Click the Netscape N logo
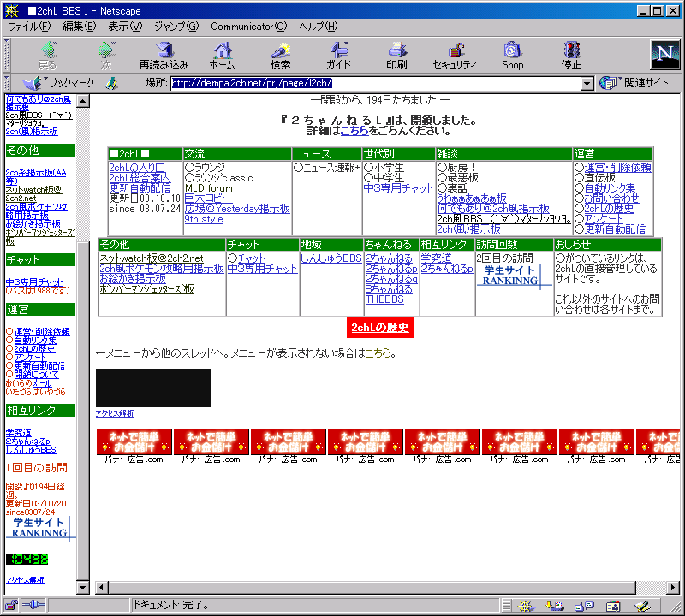The height and width of the screenshot is (616, 685). point(665,55)
